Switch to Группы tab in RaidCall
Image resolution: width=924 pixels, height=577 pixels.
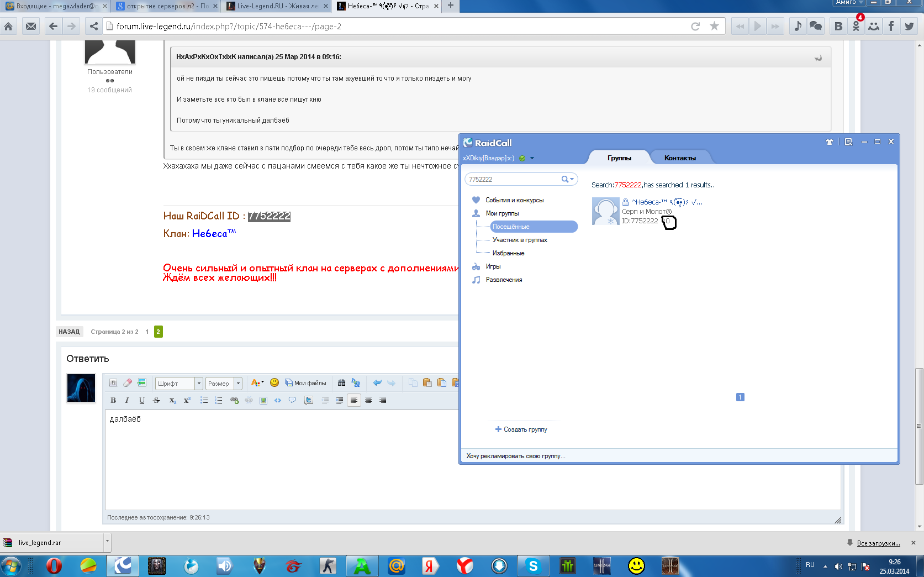(619, 158)
